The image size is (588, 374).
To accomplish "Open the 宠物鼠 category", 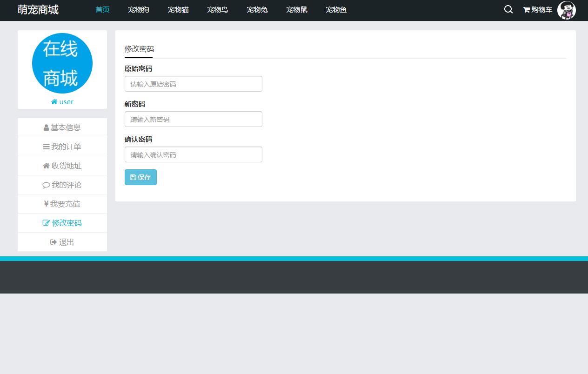I will (297, 10).
